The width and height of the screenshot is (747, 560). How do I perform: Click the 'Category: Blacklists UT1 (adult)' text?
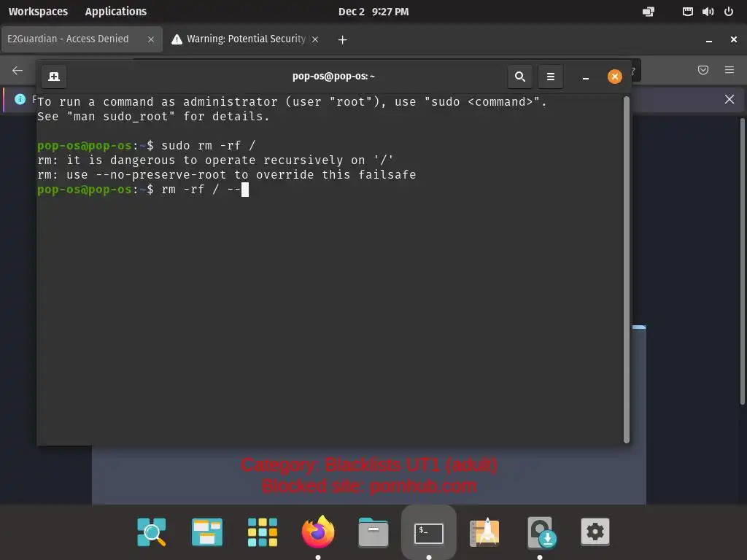[369, 464]
